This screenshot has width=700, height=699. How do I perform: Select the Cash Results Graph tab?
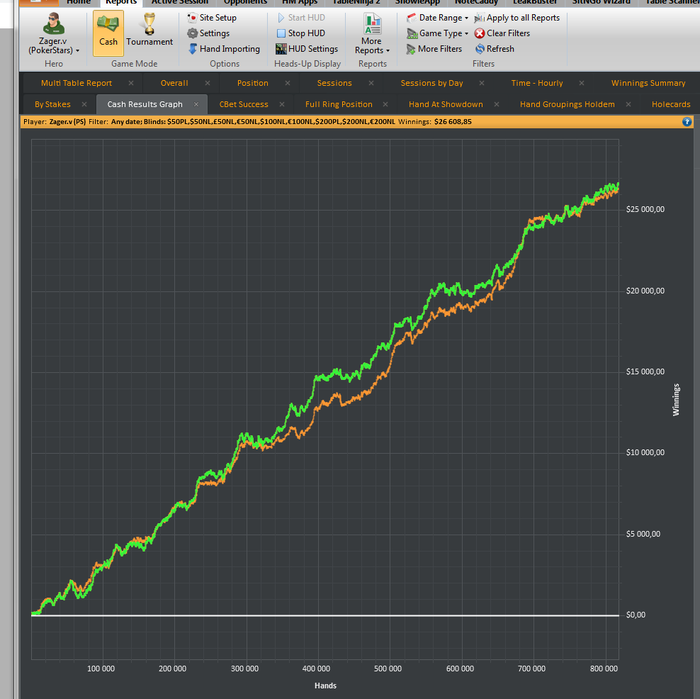[145, 104]
